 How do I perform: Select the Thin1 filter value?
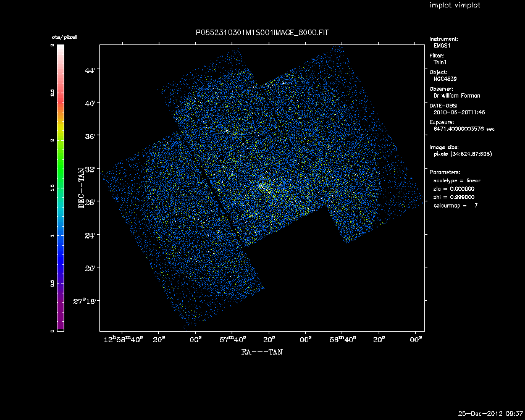pyautogui.click(x=440, y=62)
